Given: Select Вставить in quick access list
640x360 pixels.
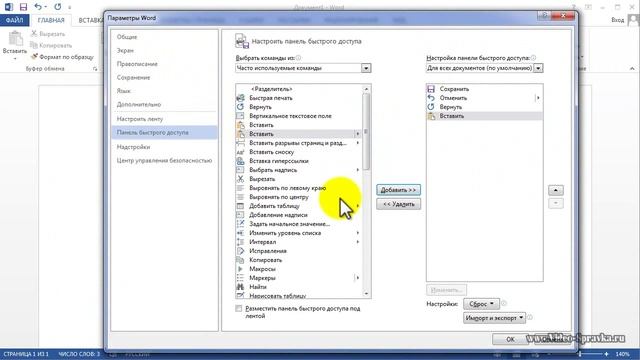Looking at the screenshot, I should 484,116.
